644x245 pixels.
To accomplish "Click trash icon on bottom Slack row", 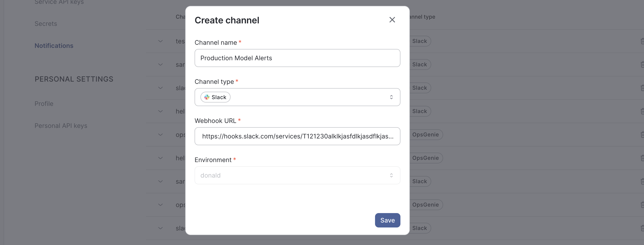I will point(642,228).
